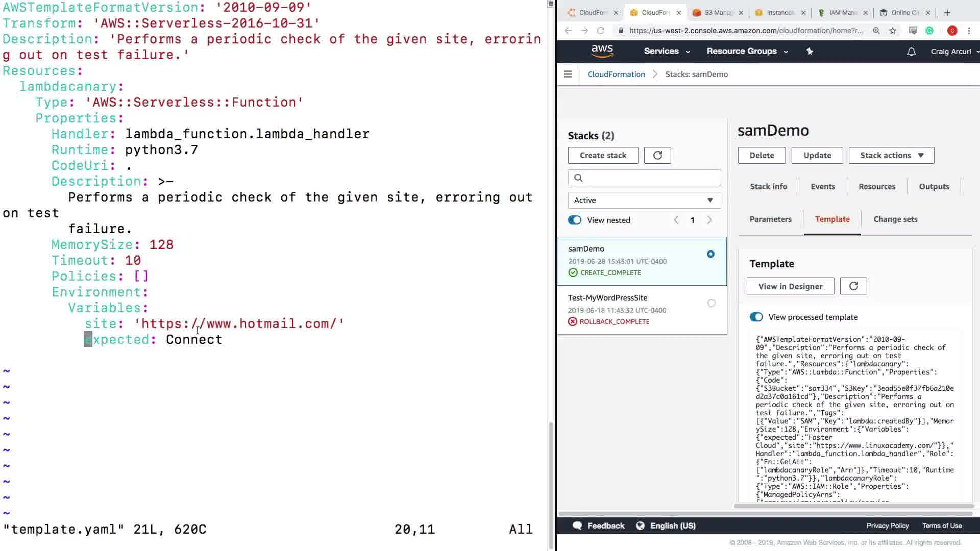Click the View in Designer button
The image size is (980, 551).
coord(790,286)
